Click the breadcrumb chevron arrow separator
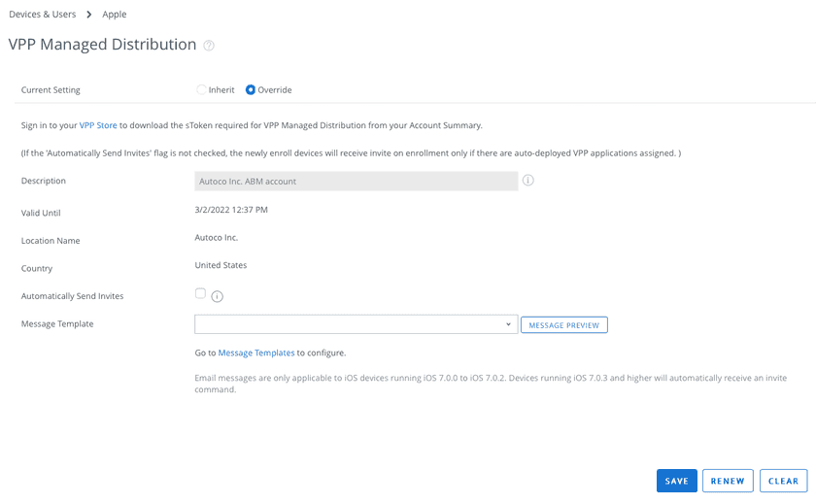Image resolution: width=816 pixels, height=504 pixels. tap(89, 15)
